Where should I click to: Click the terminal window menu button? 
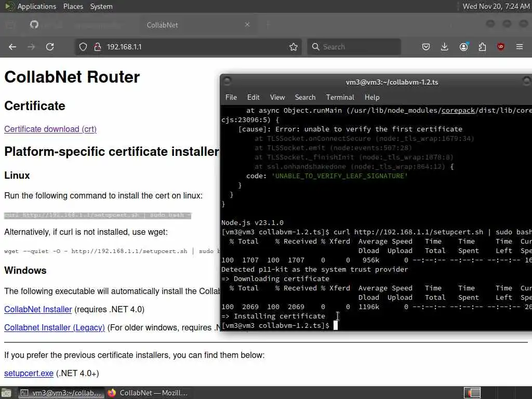(227, 81)
